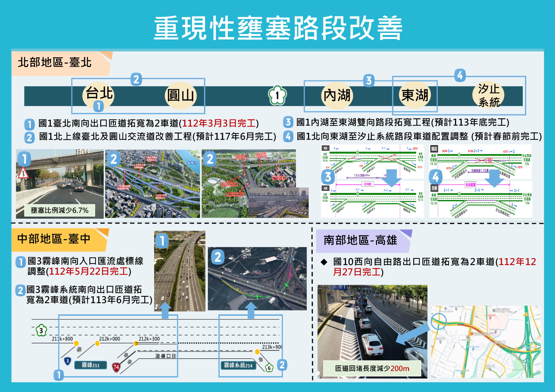Click text 國10西向自由路出口匝道拓寬為2車道
Image resolution: width=555 pixels, height=392 pixels.
click(414, 262)
